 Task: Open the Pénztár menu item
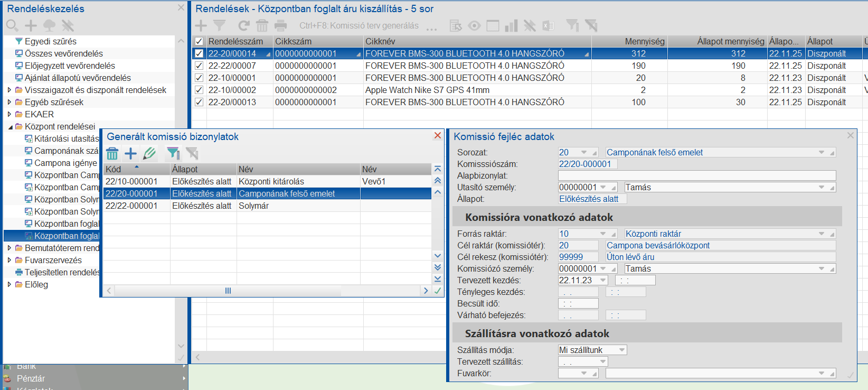click(x=31, y=378)
